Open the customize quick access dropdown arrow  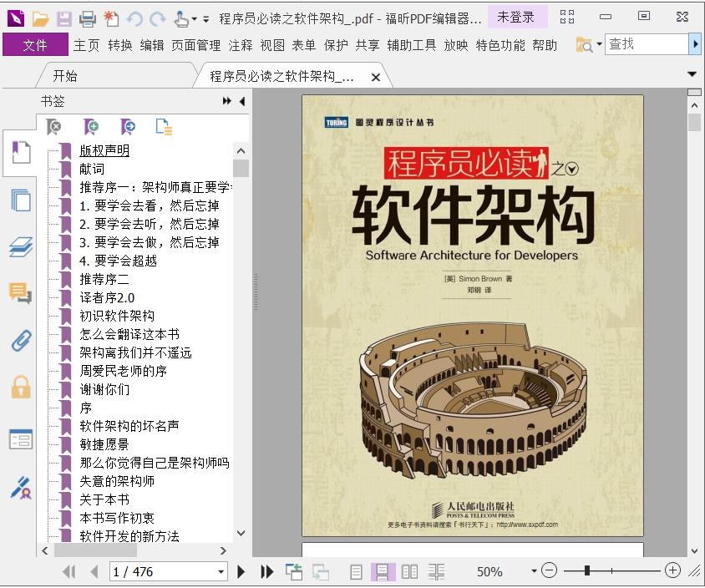tap(206, 19)
